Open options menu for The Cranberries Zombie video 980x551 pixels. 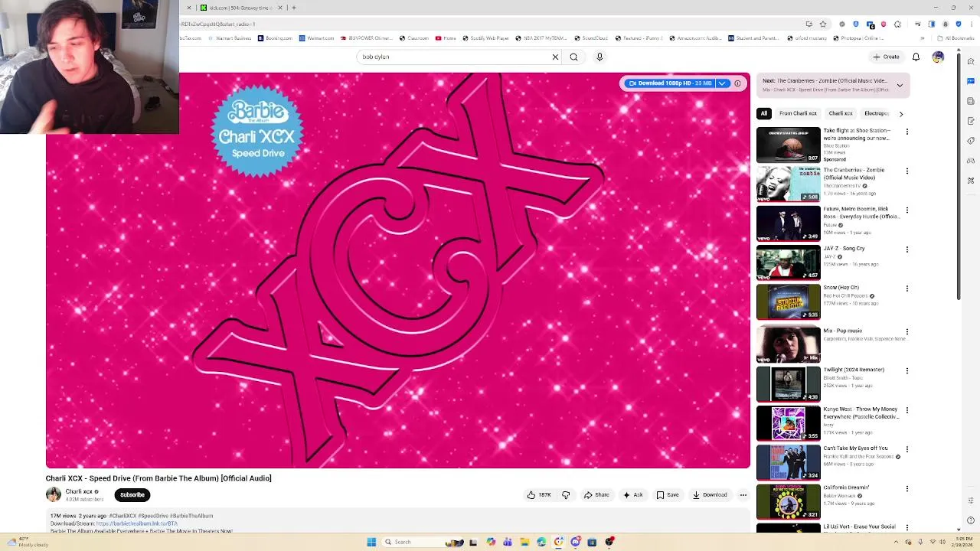point(907,171)
